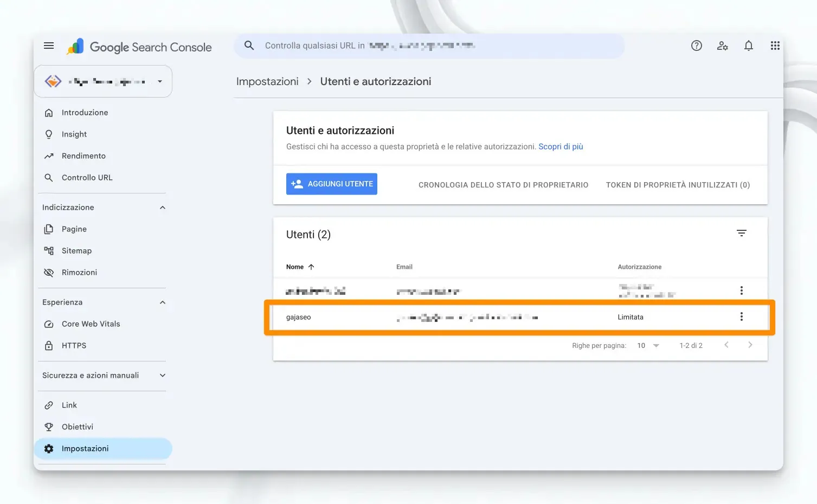Expand Sicurezza e azioni manuali section
The width and height of the screenshot is (817, 504).
click(x=163, y=376)
